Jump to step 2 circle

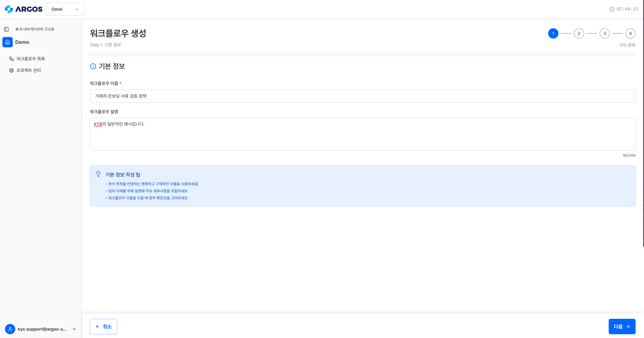579,33
